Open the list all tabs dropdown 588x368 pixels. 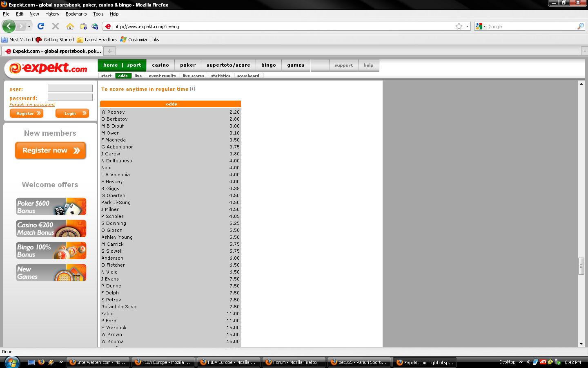click(584, 51)
